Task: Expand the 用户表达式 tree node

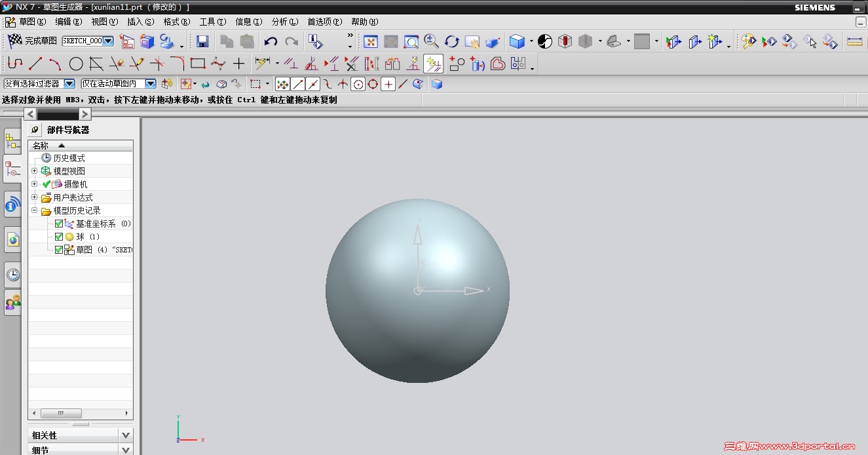Action: pyautogui.click(x=34, y=197)
